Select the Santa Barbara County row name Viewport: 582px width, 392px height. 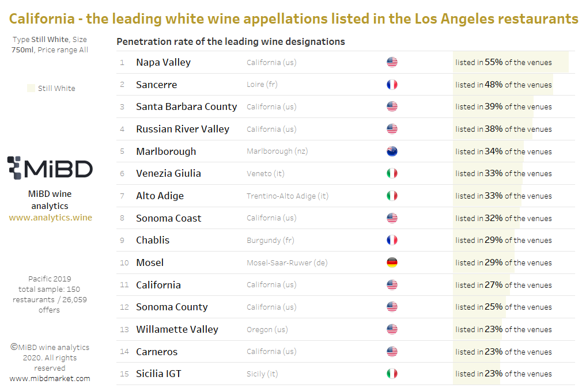[186, 107]
